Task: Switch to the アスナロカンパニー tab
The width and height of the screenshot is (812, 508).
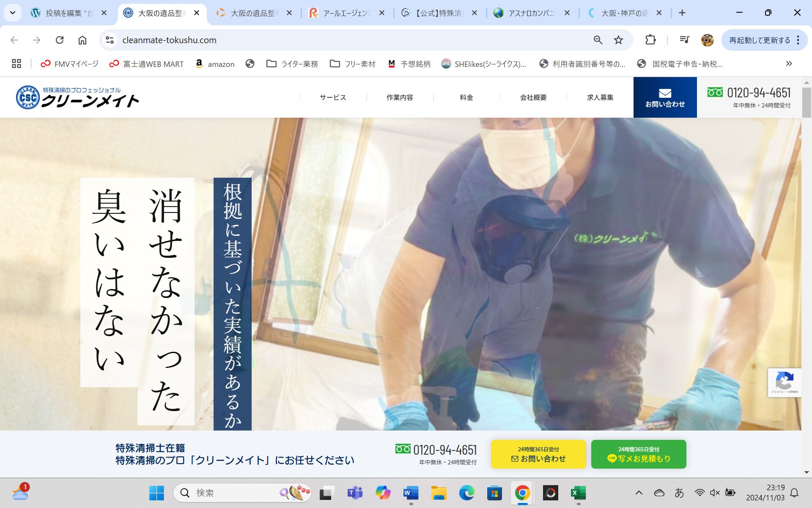Action: coord(531,13)
